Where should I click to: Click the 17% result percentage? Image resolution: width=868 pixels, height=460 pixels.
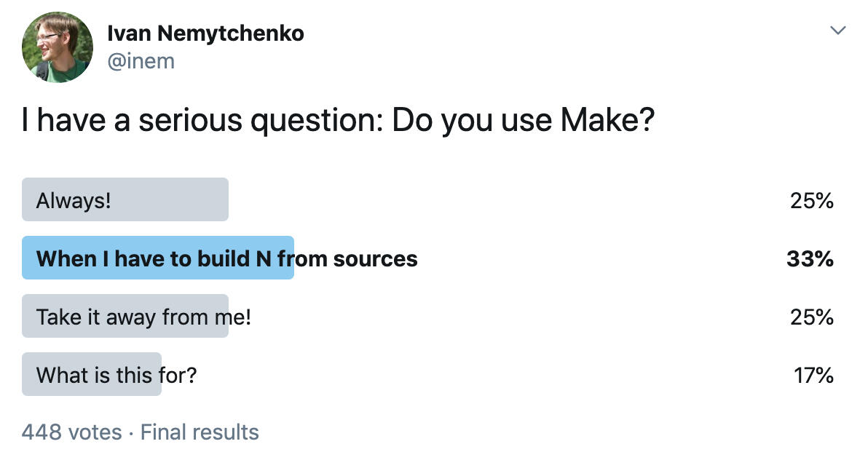[813, 375]
